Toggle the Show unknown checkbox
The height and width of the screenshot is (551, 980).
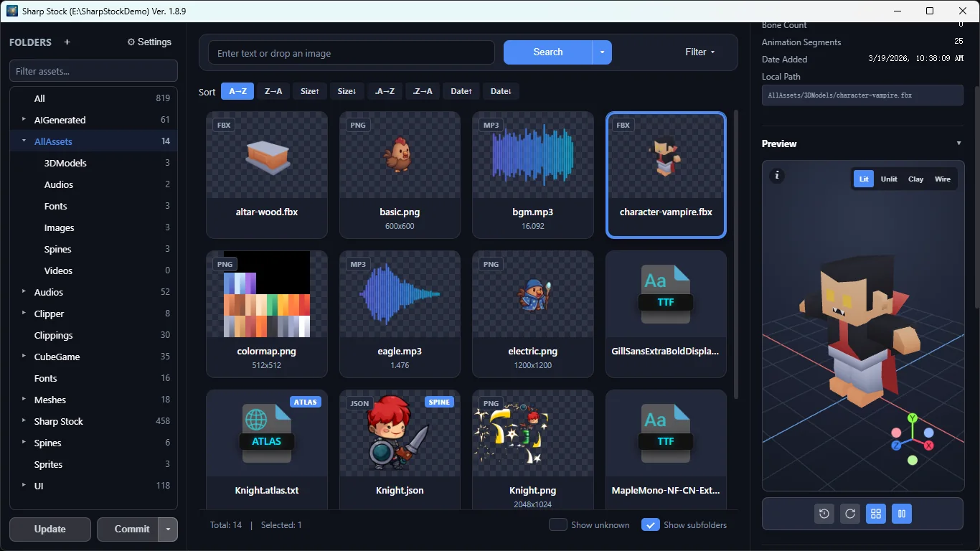[x=558, y=524]
